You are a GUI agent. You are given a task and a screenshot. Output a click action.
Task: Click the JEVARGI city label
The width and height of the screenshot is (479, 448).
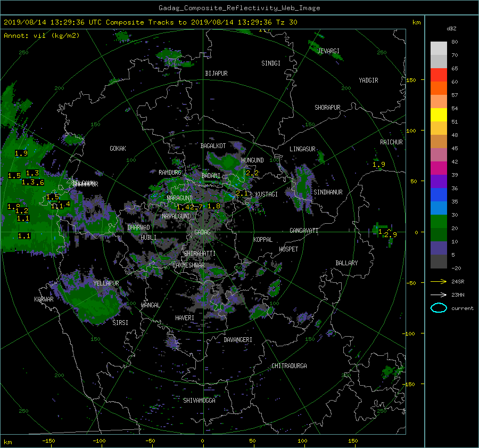[328, 51]
